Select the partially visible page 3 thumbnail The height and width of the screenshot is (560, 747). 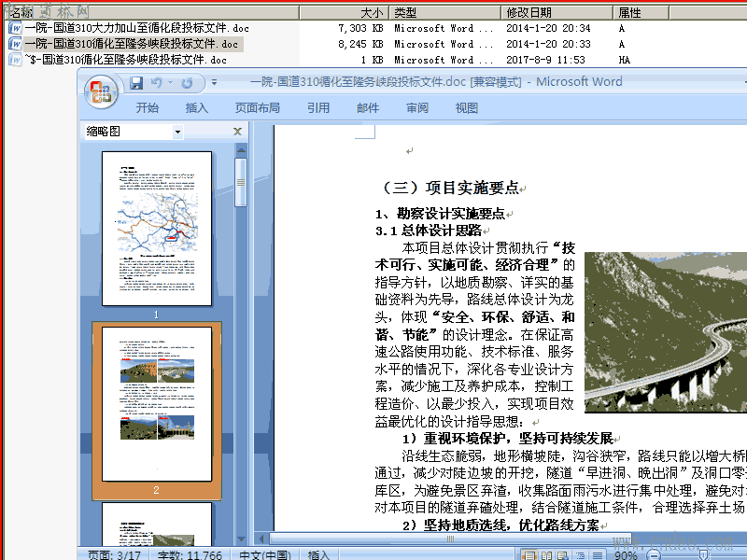point(157,524)
